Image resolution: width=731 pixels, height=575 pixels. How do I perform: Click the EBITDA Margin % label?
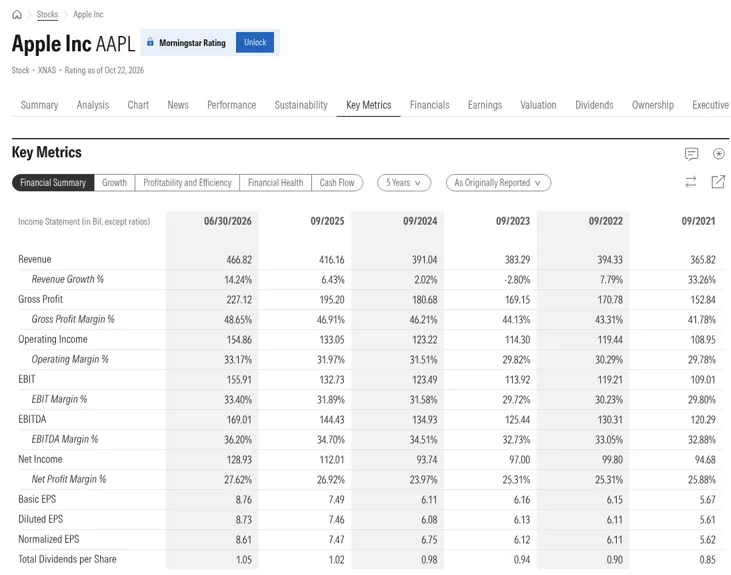[x=65, y=439]
